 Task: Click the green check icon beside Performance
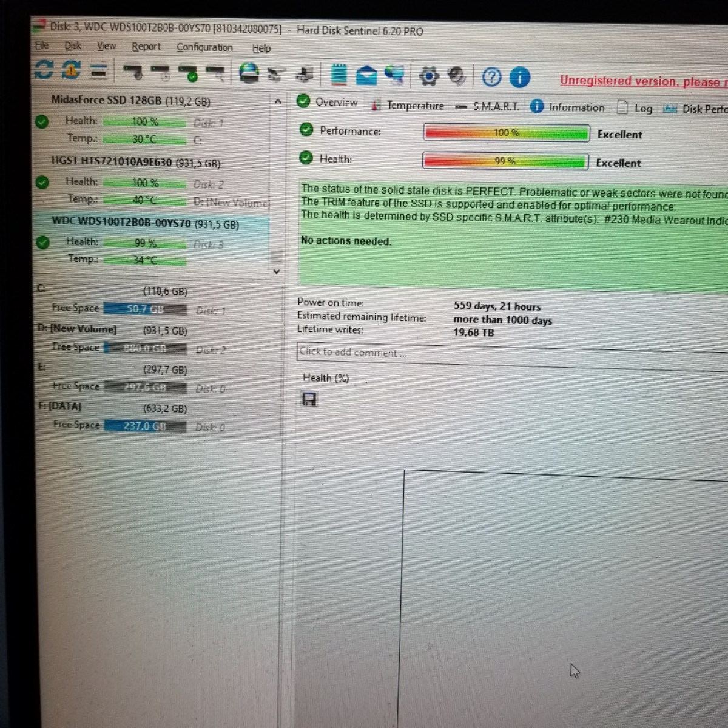(306, 129)
